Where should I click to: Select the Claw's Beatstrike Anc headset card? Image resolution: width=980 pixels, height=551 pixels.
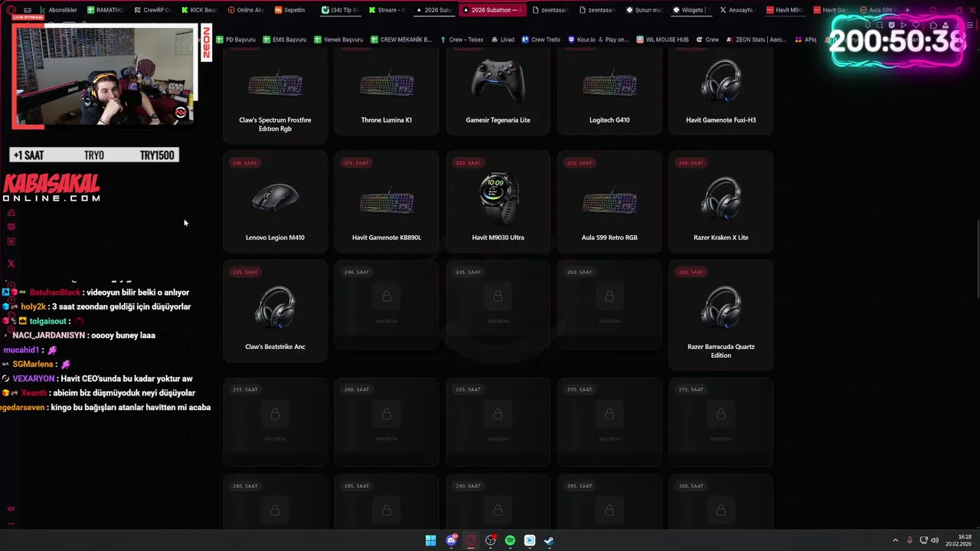275,311
